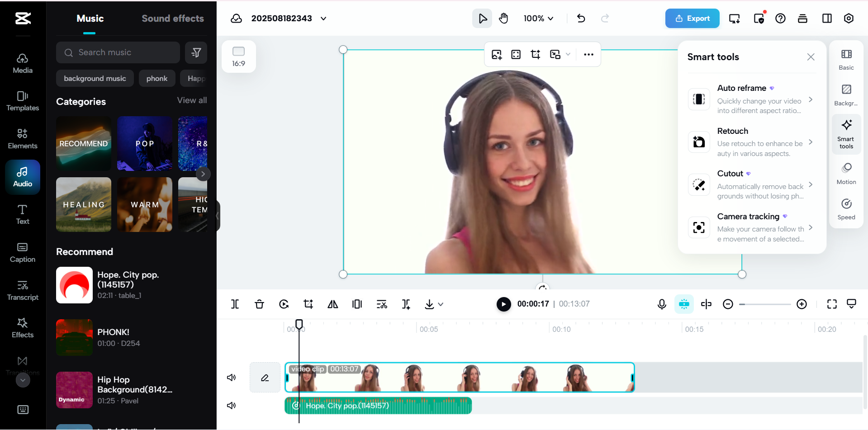Select the Motion panel on the right
This screenshot has height=430, width=868.
coord(846,173)
